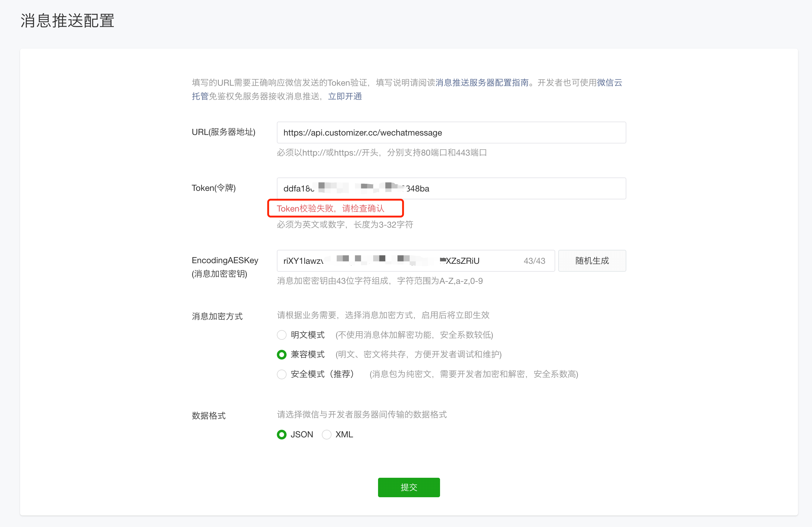
Task: Open 消息推送服务器配置指南 link
Action: point(482,83)
